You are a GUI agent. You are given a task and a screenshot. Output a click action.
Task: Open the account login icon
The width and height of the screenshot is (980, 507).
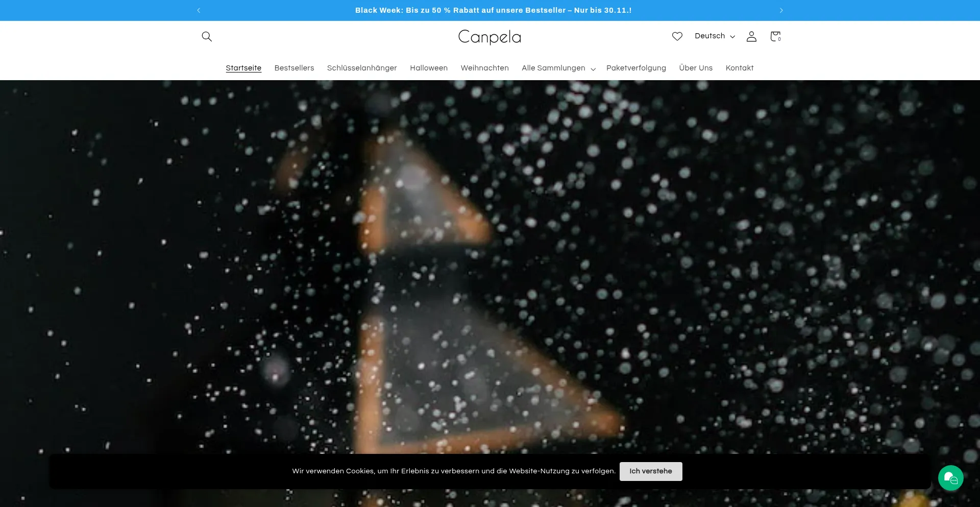(x=751, y=36)
